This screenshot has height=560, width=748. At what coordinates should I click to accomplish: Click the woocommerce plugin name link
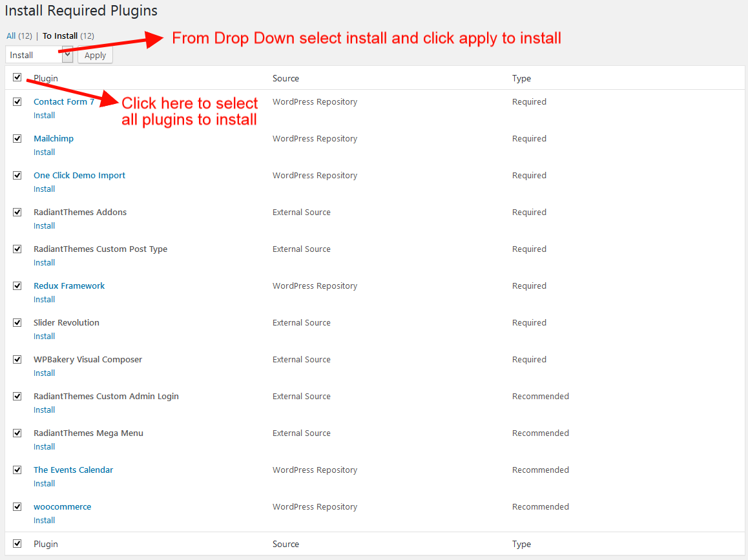(x=62, y=507)
